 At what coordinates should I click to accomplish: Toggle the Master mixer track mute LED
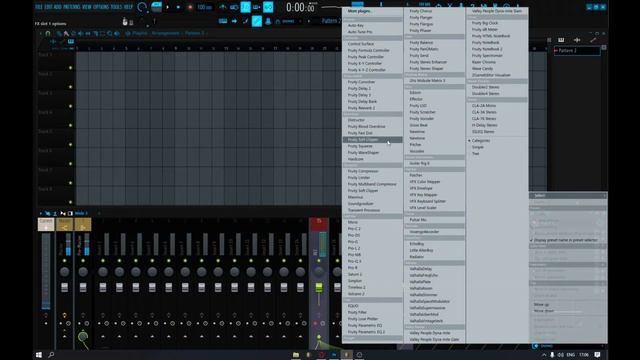64,260
